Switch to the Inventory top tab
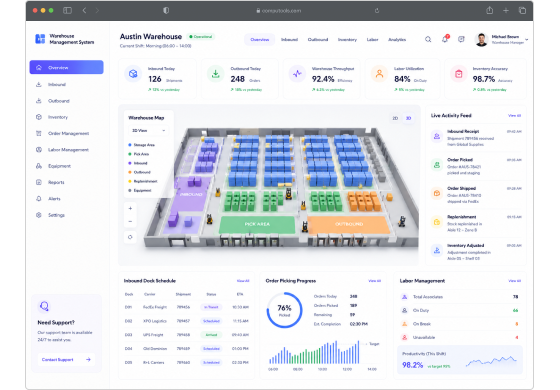This screenshot has width=560, height=390. coord(347,39)
